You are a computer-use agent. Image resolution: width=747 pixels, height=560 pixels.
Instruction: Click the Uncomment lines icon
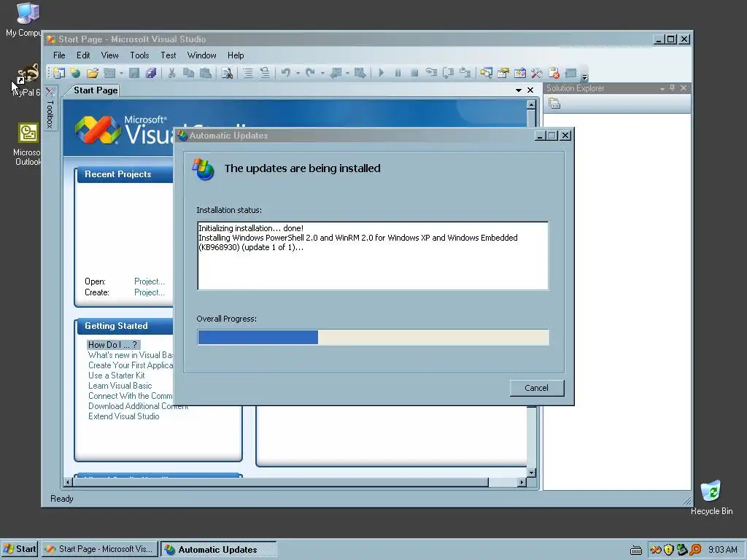(x=264, y=73)
